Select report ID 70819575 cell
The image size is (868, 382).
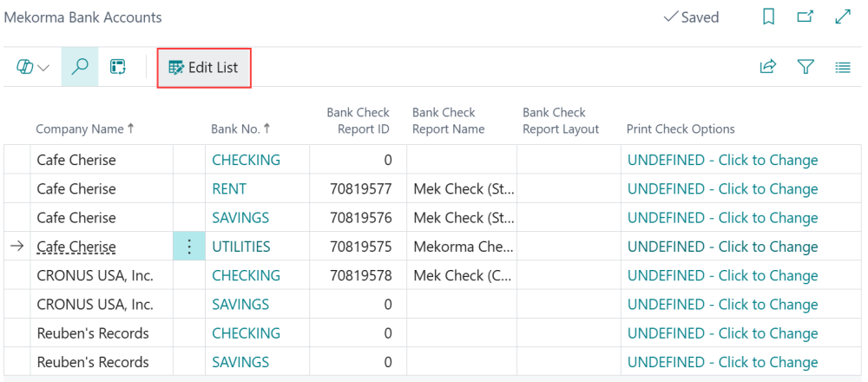pyautogui.click(x=358, y=247)
